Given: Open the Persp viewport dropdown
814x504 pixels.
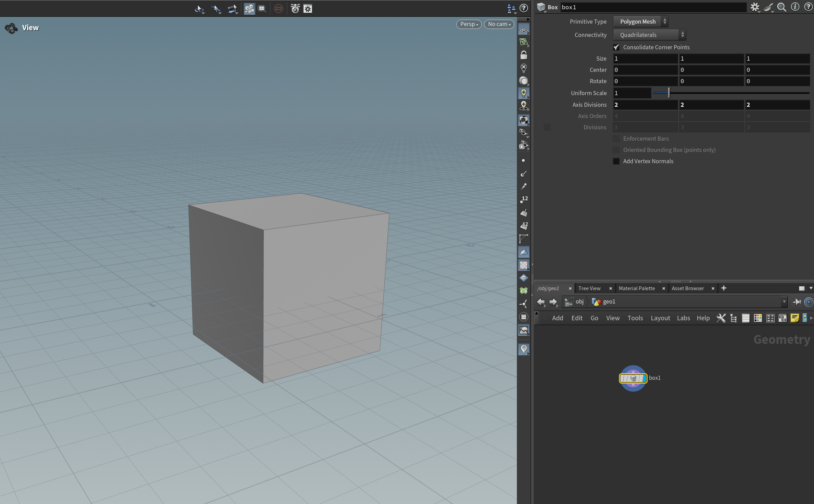Looking at the screenshot, I should 469,24.
